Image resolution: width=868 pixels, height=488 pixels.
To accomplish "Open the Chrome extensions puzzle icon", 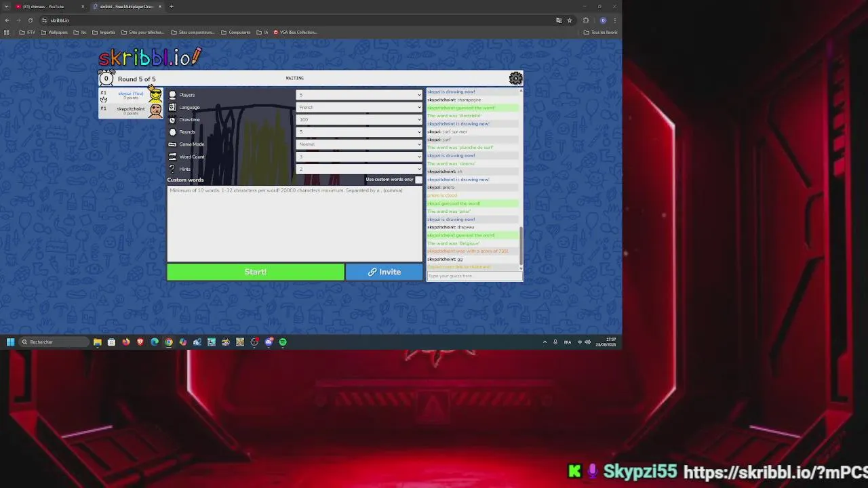I will tap(586, 20).
